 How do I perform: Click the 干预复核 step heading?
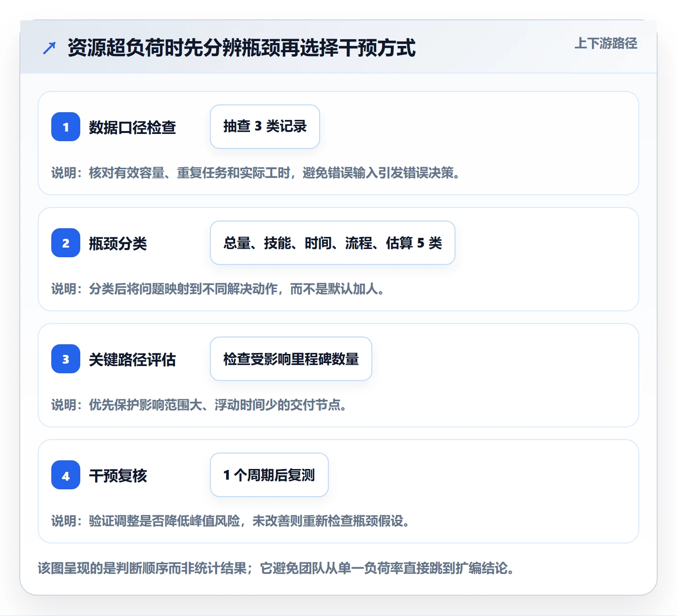[118, 475]
